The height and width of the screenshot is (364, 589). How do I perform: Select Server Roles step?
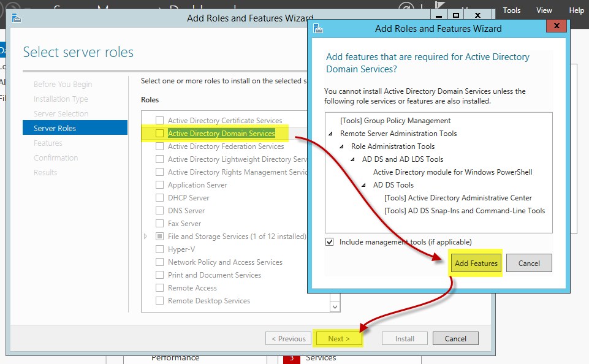(75, 127)
